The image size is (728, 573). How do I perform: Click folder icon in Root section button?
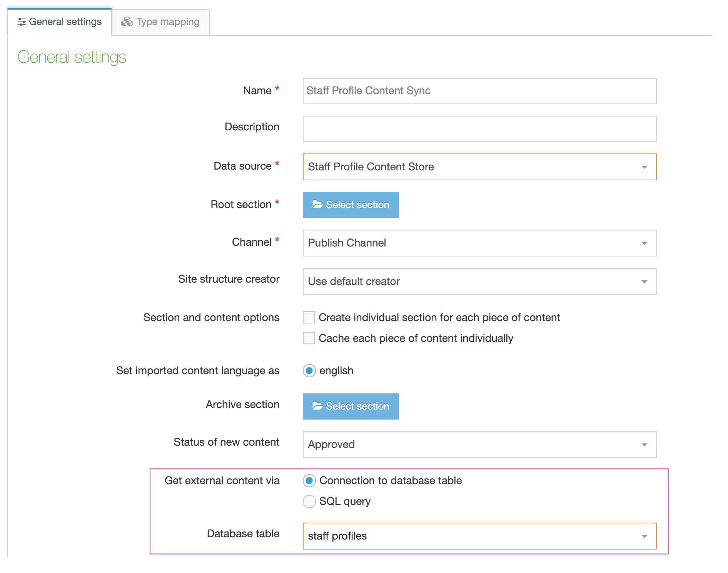tap(317, 205)
